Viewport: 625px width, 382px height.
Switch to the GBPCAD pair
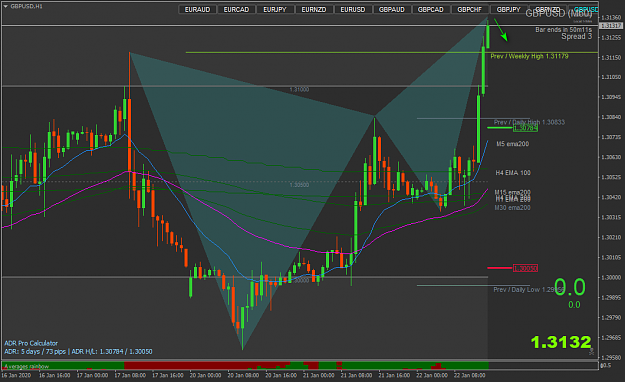click(x=430, y=10)
